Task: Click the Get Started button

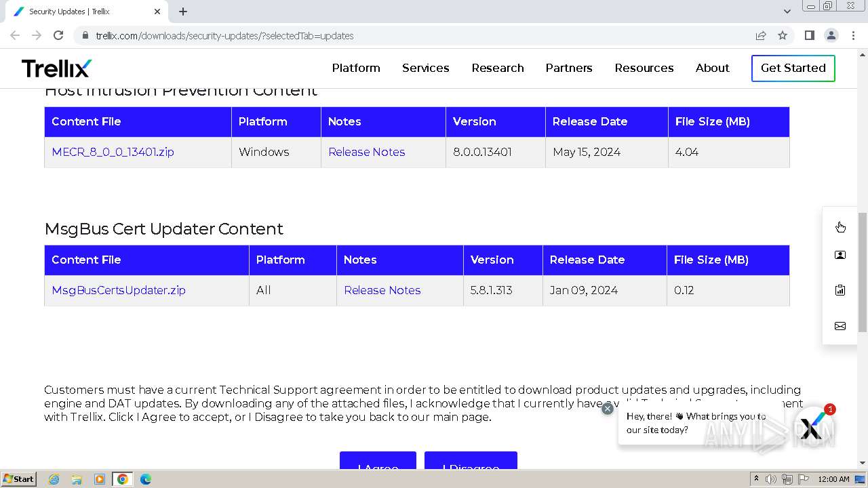Action: [x=793, y=68]
